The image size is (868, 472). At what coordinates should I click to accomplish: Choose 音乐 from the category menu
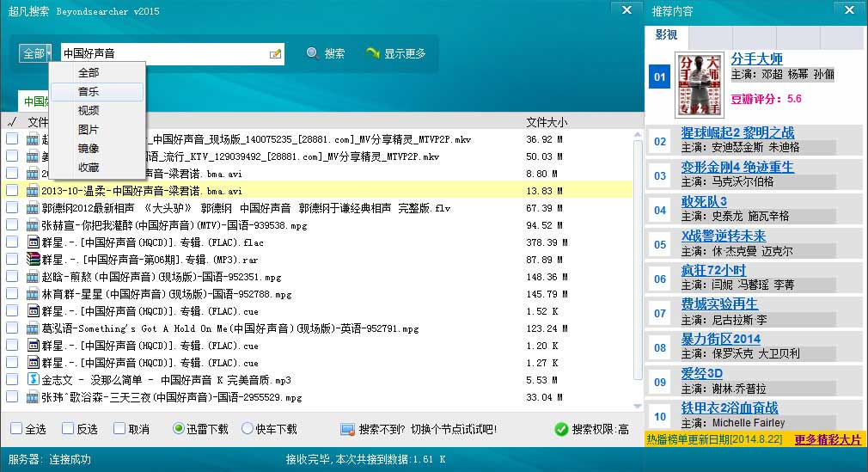pos(89,92)
